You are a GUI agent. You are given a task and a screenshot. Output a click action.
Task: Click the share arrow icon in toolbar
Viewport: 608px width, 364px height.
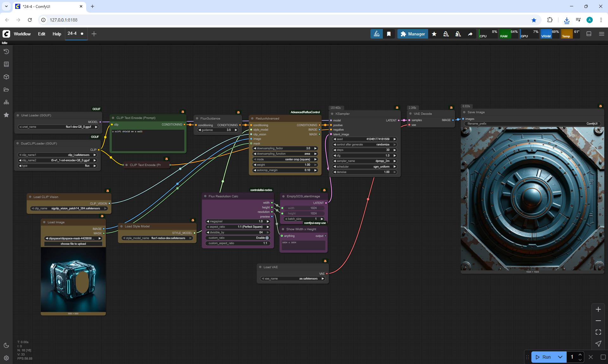[470, 34]
